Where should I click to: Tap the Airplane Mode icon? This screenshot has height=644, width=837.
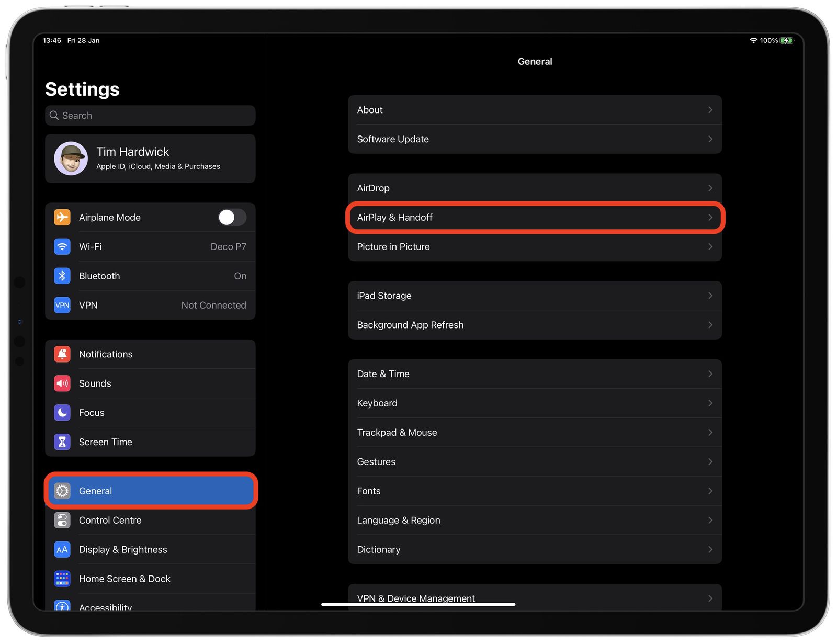(x=62, y=217)
